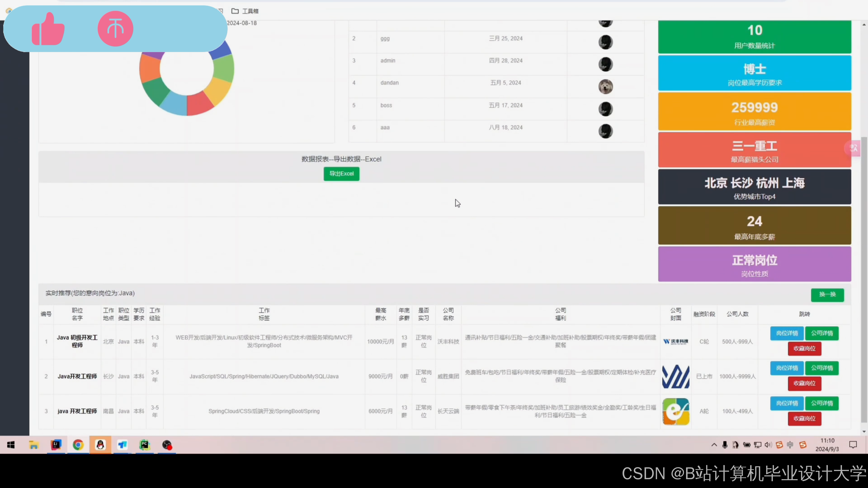Click dandan's dog avatar image
The height and width of the screenshot is (488, 868).
[x=606, y=87]
